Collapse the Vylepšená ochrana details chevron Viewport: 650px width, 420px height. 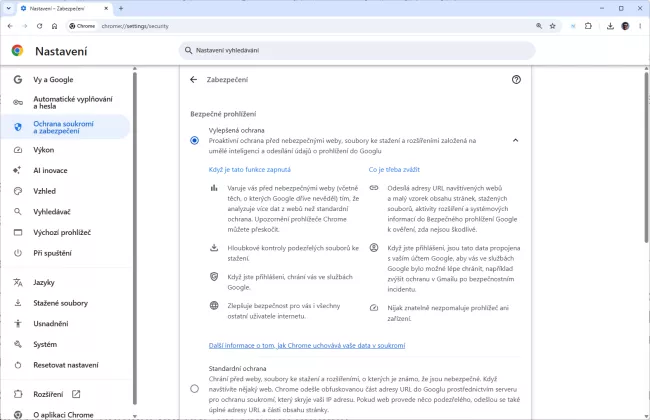[x=515, y=140]
